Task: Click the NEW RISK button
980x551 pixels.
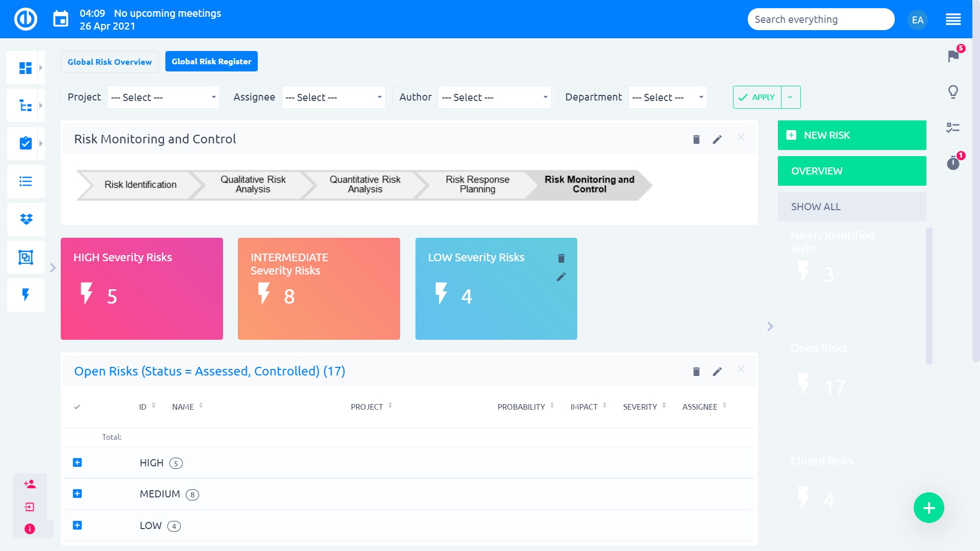Action: (851, 135)
